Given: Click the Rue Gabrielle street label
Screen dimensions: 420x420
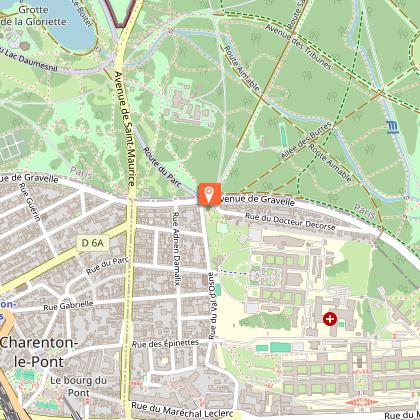Looking at the screenshot, I should click(68, 305).
